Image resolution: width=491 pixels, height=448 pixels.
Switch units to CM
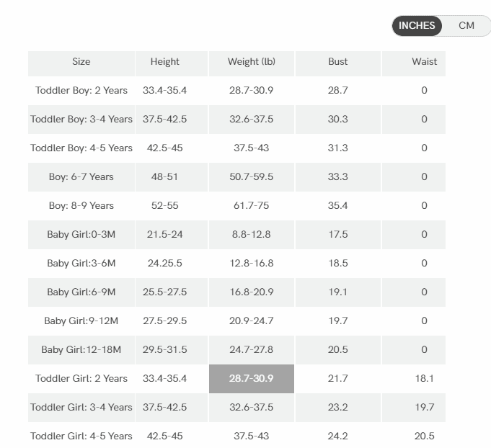pos(466,26)
